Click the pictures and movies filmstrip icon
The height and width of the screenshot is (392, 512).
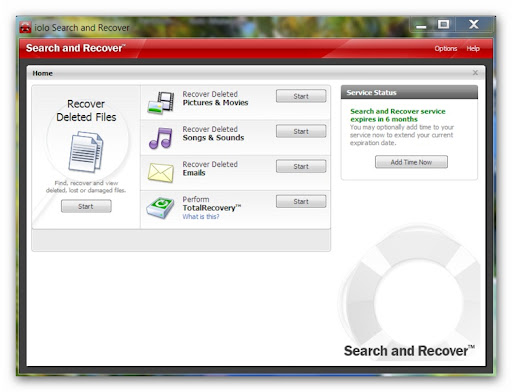pos(161,103)
